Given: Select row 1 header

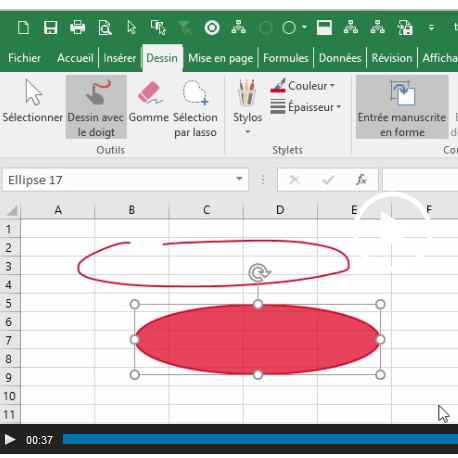Looking at the screenshot, I should [x=9, y=229].
